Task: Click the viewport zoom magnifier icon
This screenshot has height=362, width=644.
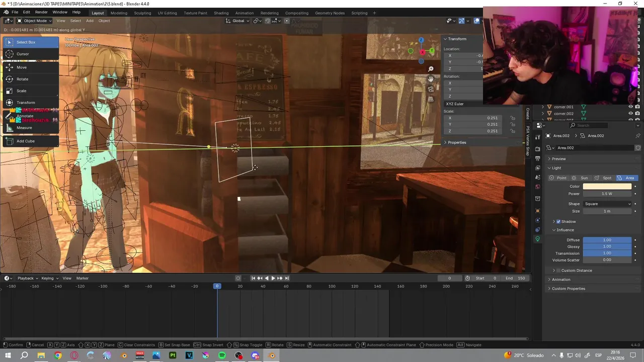Action: coord(431,69)
